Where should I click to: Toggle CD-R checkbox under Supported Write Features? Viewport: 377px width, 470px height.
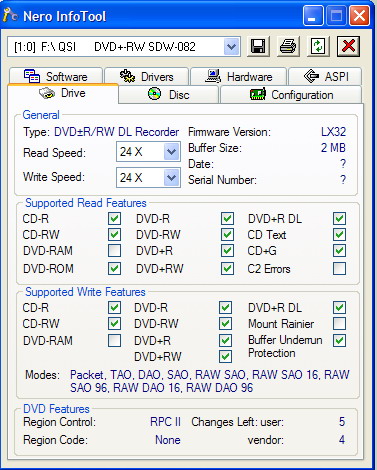tap(114, 307)
